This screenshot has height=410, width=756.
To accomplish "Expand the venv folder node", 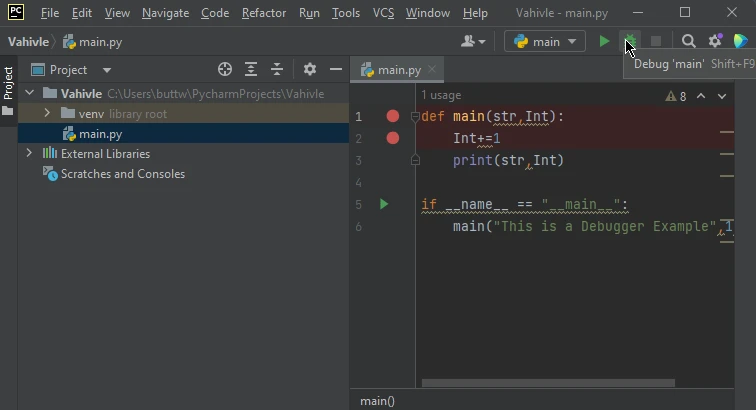I will point(47,113).
